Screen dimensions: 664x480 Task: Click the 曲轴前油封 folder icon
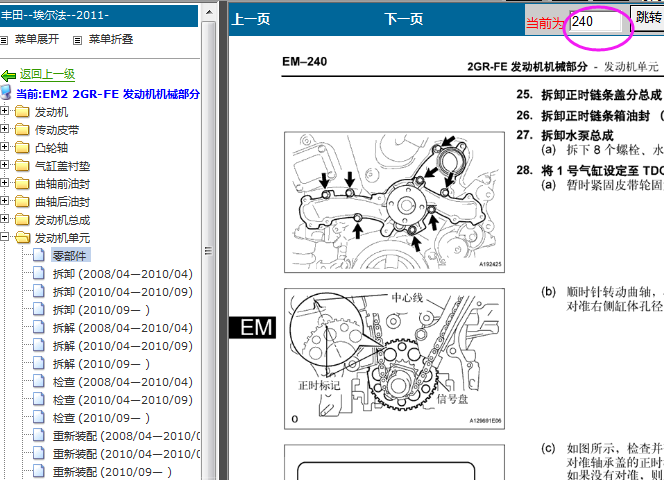pyautogui.click(x=22, y=183)
